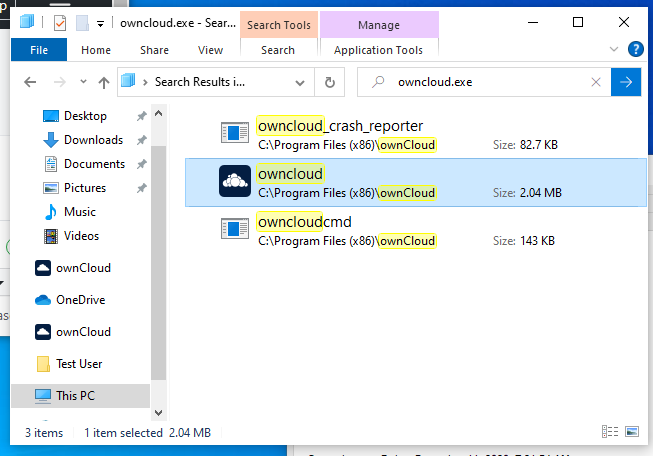653x456 pixels.
Task: Click the pin icon next to Downloads
Action: (142, 140)
